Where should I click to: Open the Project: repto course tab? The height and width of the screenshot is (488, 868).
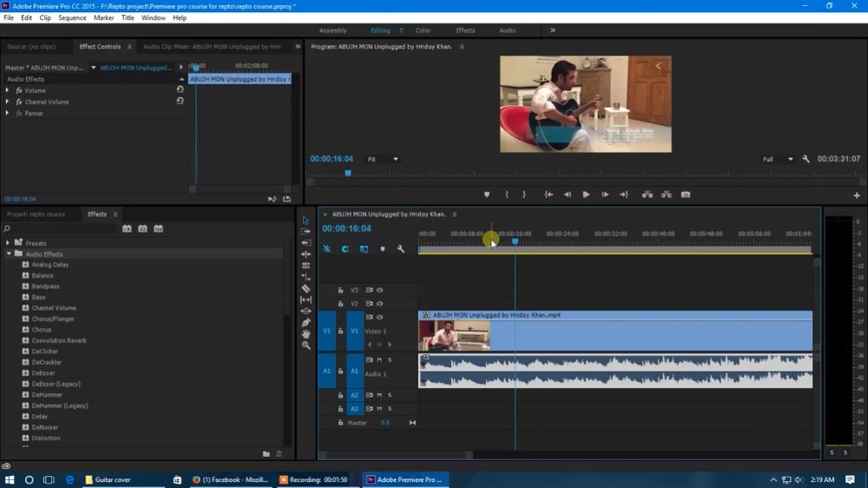pyautogui.click(x=36, y=214)
